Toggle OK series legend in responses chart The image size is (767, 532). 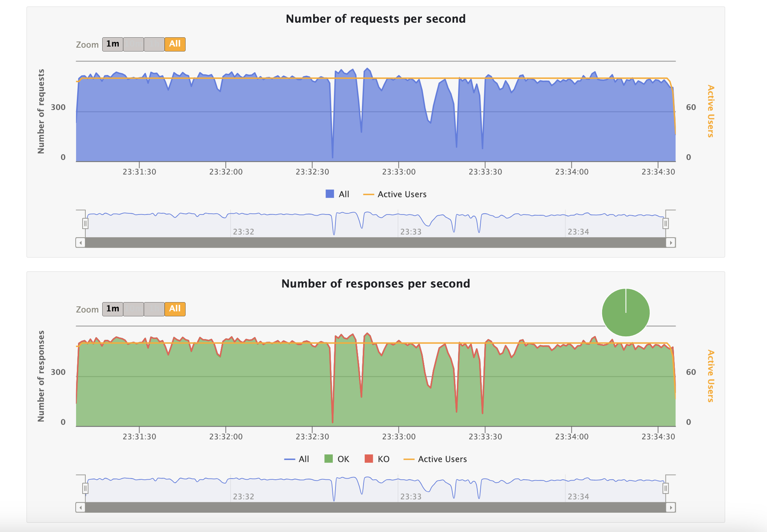coord(337,459)
